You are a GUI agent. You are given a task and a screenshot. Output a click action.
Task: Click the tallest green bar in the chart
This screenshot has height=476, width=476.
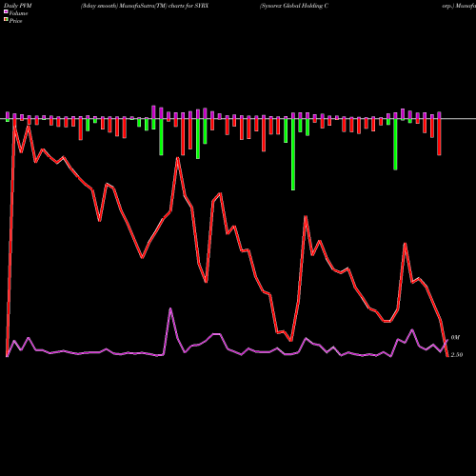pos(293,154)
